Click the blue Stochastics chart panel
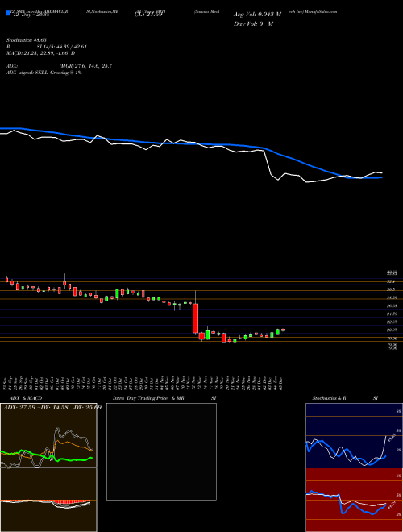The height and width of the screenshot is (532, 403). click(354, 435)
